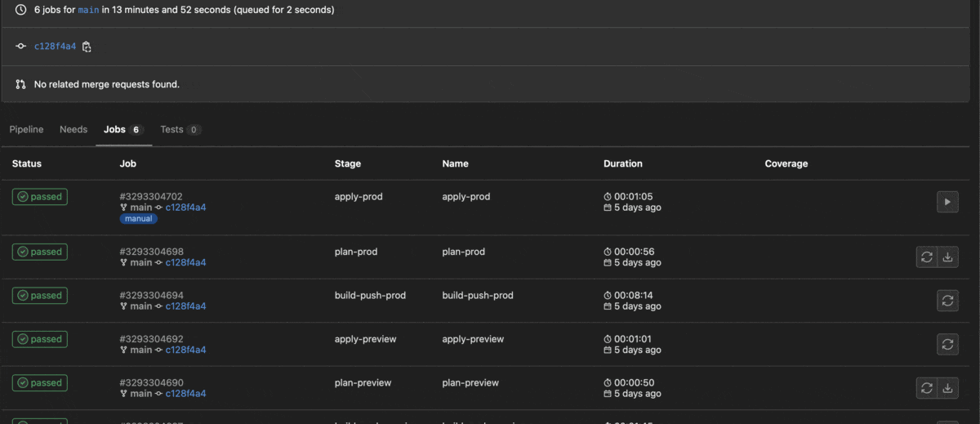Open the Pipeline tab
Image resolution: width=980 pixels, height=424 pixels.
coord(26,129)
